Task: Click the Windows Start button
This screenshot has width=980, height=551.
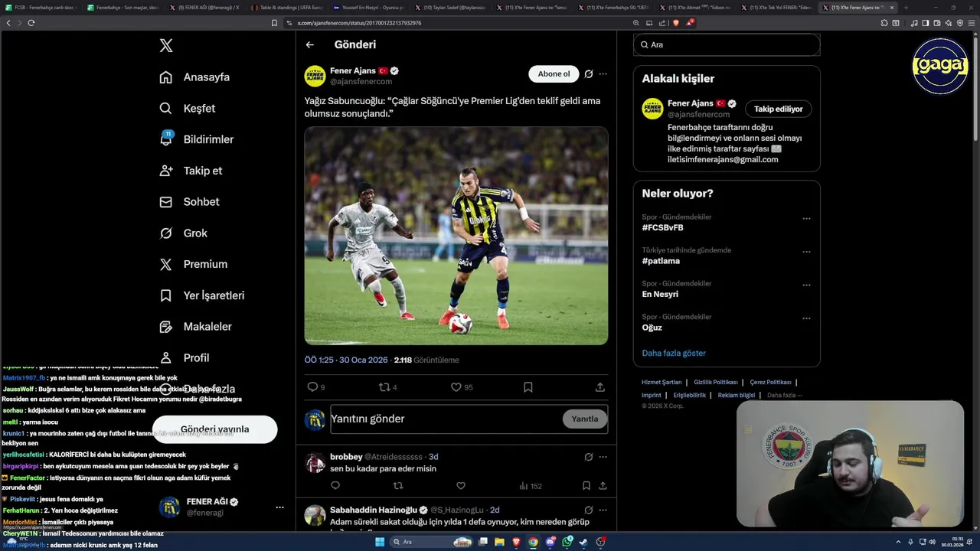Action: (379, 542)
